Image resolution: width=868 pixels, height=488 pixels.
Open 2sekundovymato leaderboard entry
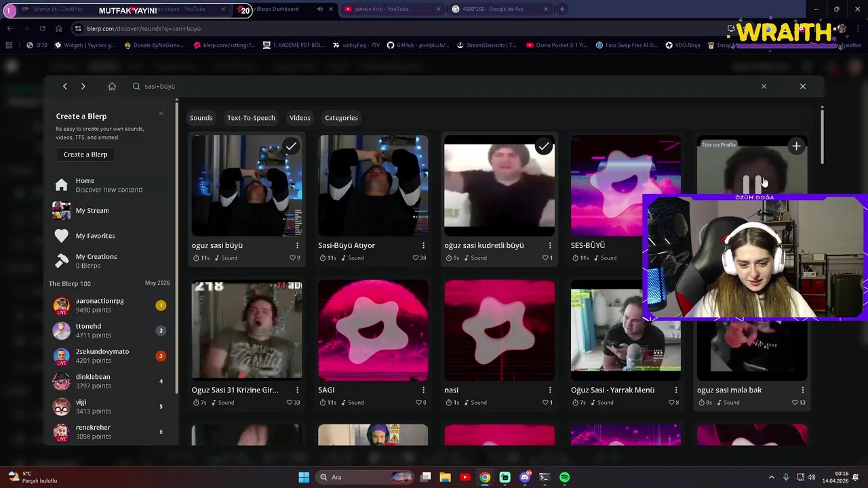coord(111,356)
